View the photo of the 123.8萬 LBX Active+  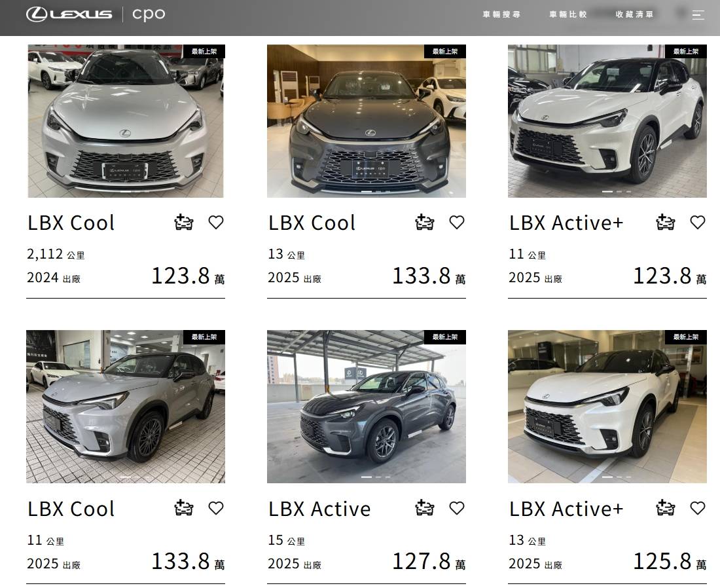607,121
